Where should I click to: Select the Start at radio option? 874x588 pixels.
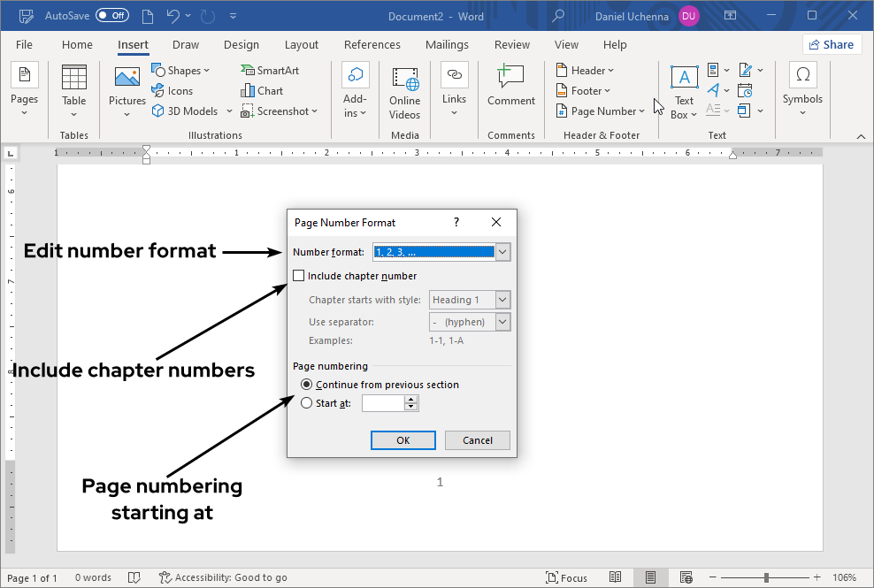click(x=305, y=402)
